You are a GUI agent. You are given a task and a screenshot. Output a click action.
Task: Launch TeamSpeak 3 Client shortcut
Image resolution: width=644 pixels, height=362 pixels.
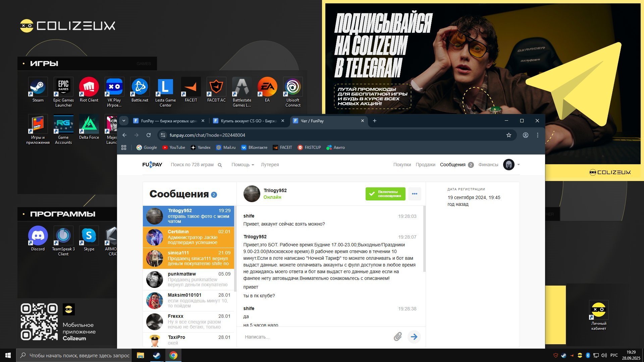(x=63, y=241)
